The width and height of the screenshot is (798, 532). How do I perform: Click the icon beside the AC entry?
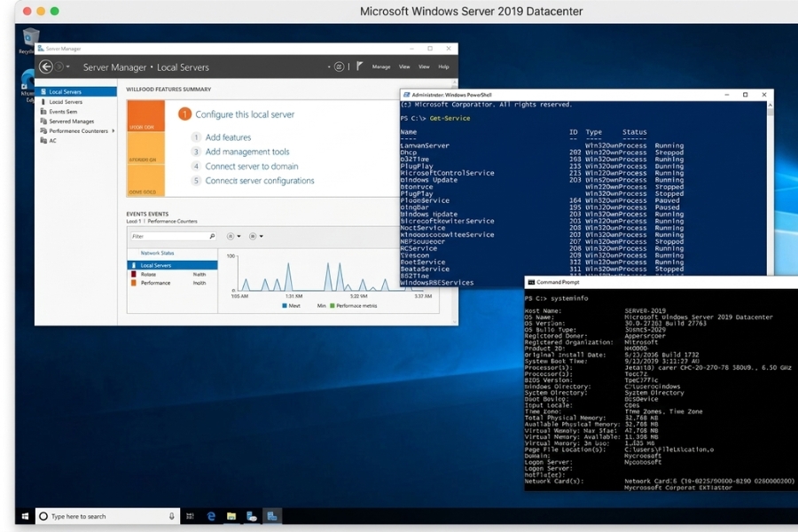point(43,140)
